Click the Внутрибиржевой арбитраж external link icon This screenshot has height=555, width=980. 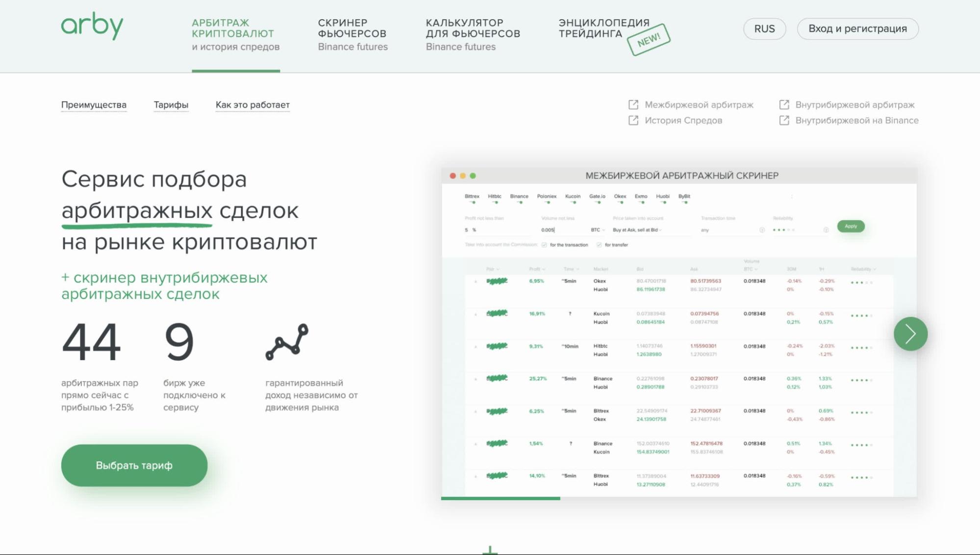[784, 105]
